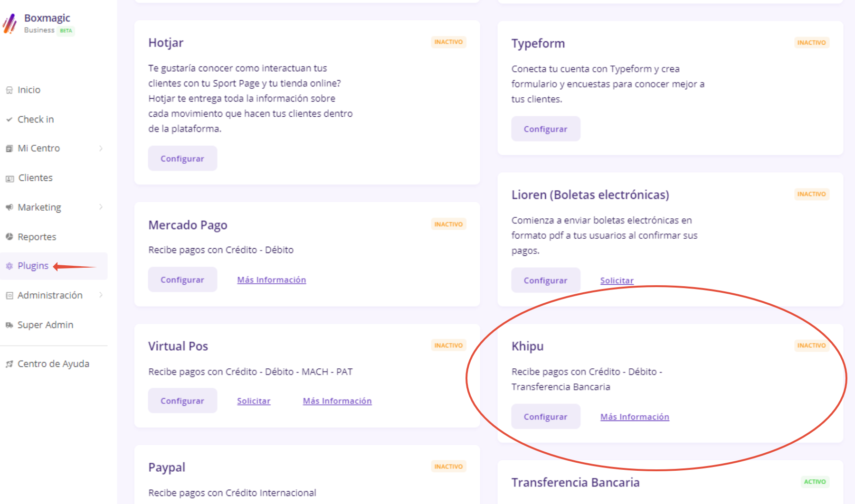This screenshot has width=855, height=504.
Task: Expand the Administración submenu chevron
Action: [101, 295]
